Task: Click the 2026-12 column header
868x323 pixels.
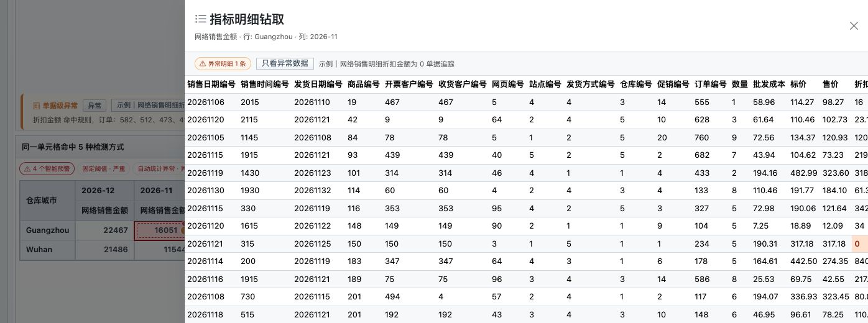Action: click(104, 190)
